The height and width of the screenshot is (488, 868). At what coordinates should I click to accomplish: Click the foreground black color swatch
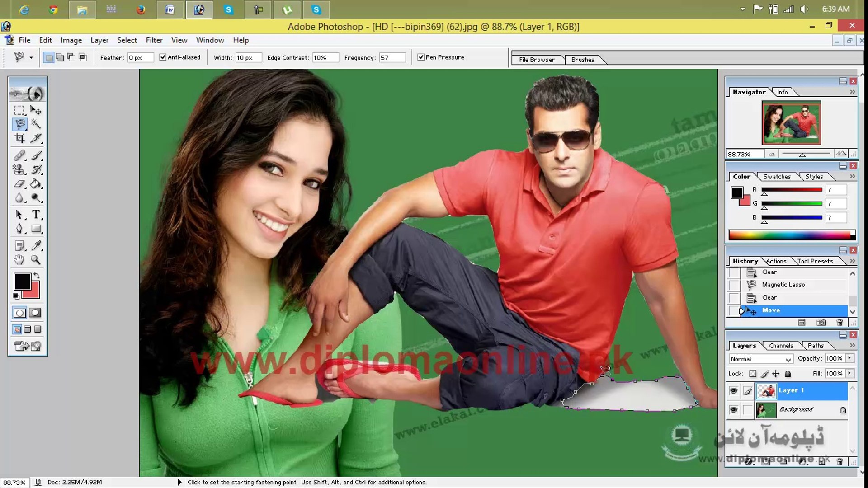22,282
